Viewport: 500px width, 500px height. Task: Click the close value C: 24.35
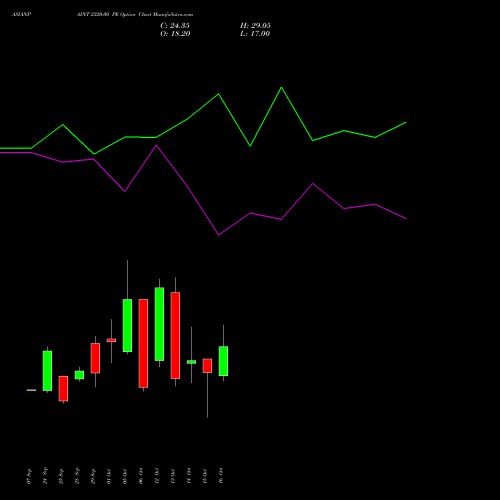(175, 26)
